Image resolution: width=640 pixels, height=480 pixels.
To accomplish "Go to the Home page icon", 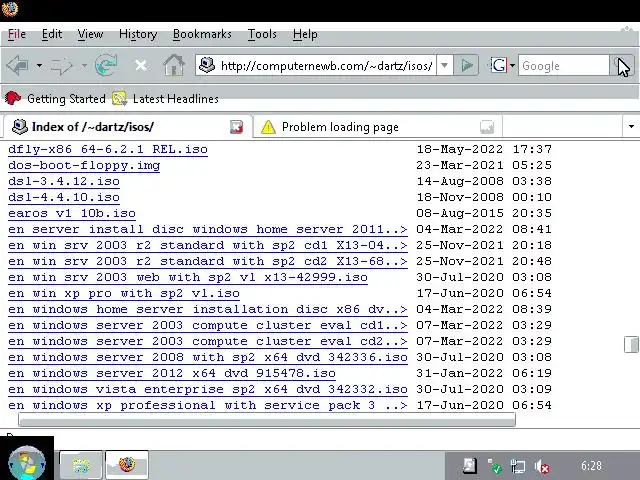I will click(174, 65).
